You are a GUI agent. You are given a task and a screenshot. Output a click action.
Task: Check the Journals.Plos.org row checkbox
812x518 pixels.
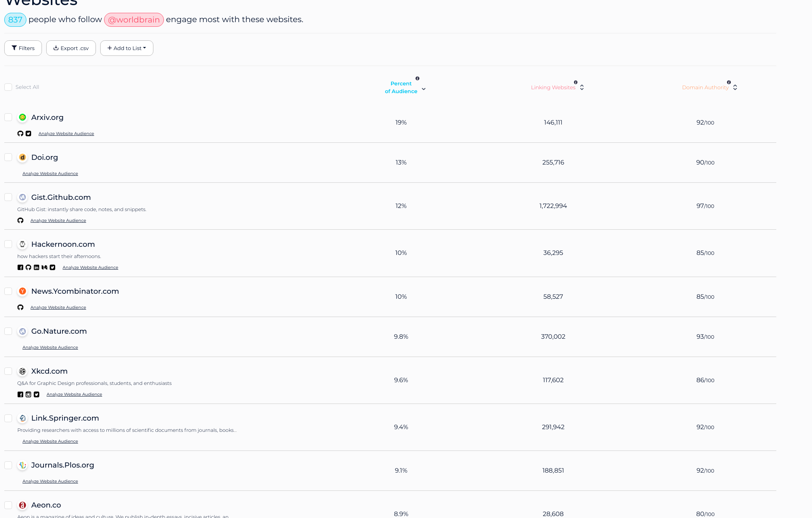coord(8,465)
